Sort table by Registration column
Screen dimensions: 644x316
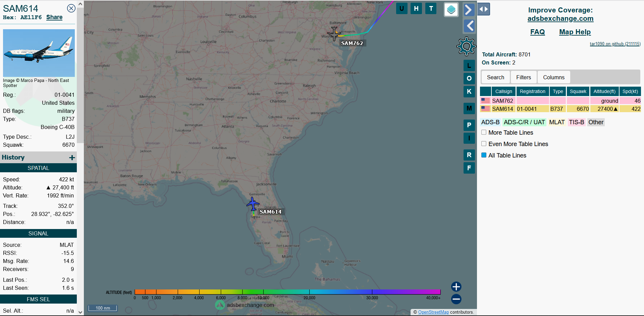pos(533,91)
